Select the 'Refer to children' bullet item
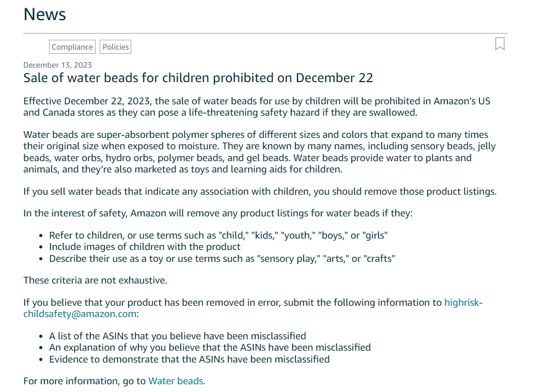 pos(218,236)
